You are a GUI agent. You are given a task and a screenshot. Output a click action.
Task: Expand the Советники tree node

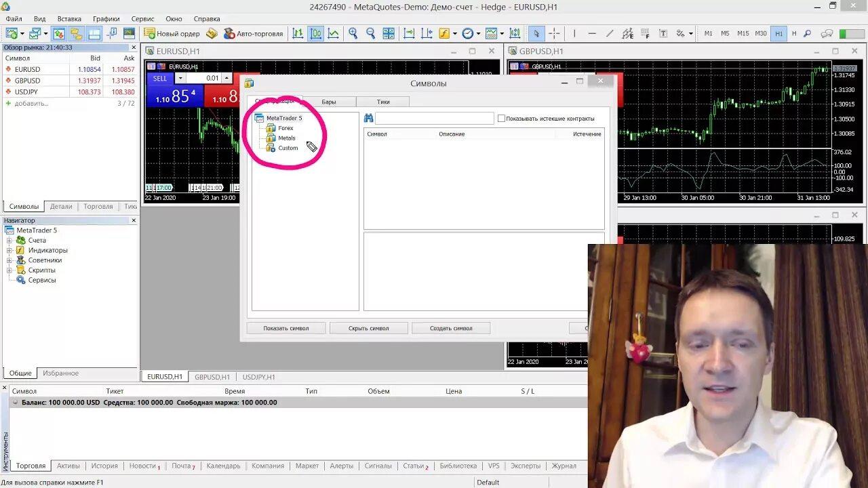point(9,260)
